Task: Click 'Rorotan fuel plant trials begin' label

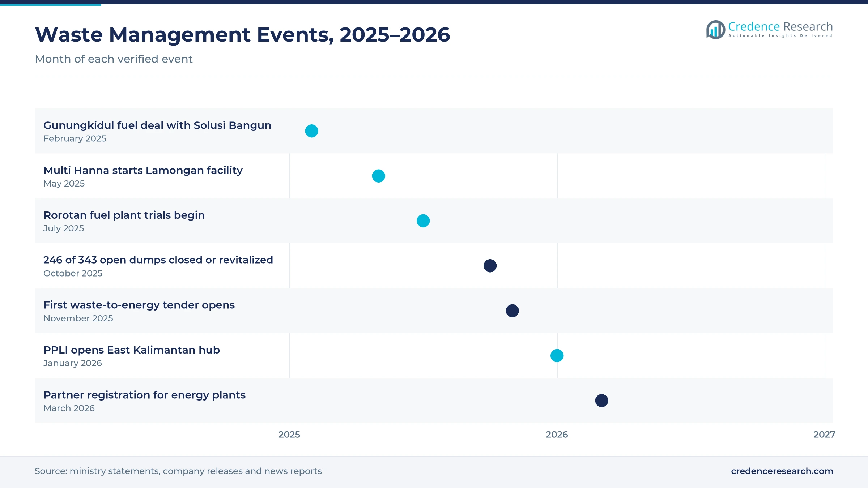Action: [124, 215]
